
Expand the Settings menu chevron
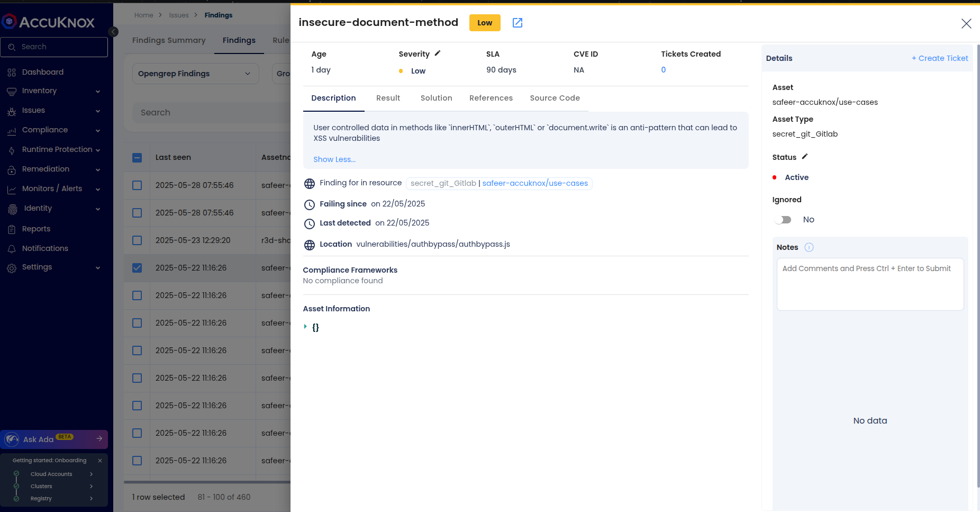coord(98,268)
